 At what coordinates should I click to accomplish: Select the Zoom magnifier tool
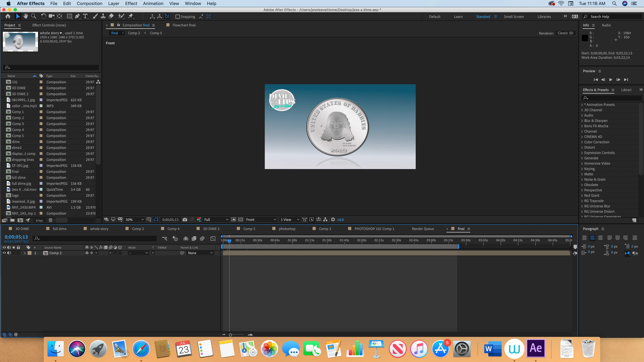click(33, 16)
